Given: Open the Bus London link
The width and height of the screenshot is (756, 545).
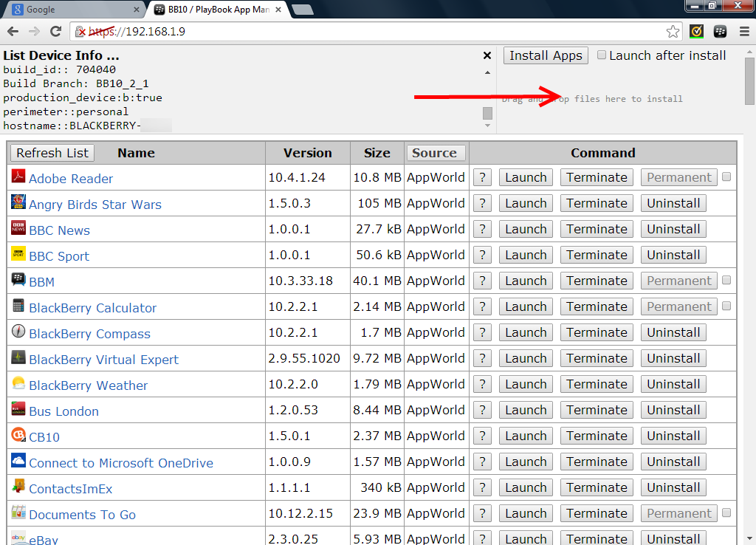Looking at the screenshot, I should pyautogui.click(x=63, y=411).
